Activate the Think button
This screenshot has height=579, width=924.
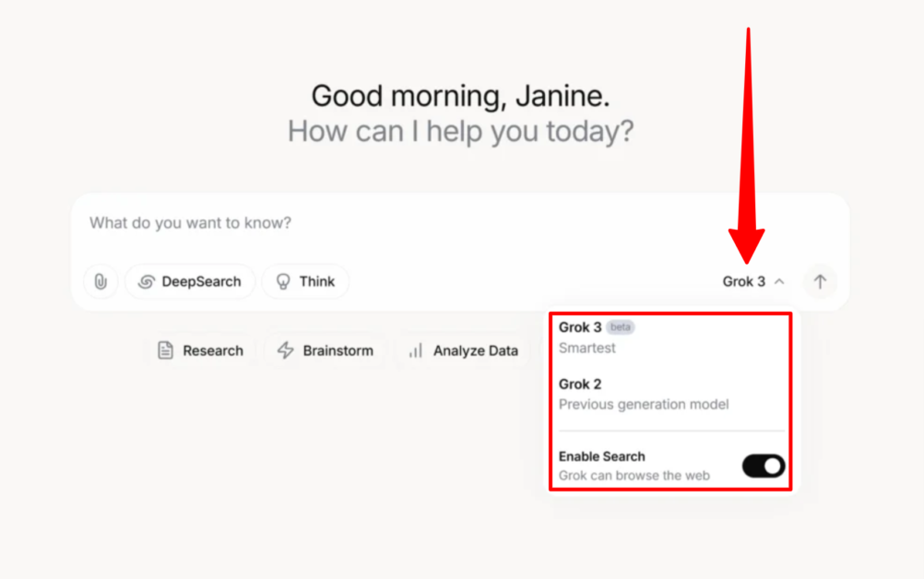(x=305, y=281)
